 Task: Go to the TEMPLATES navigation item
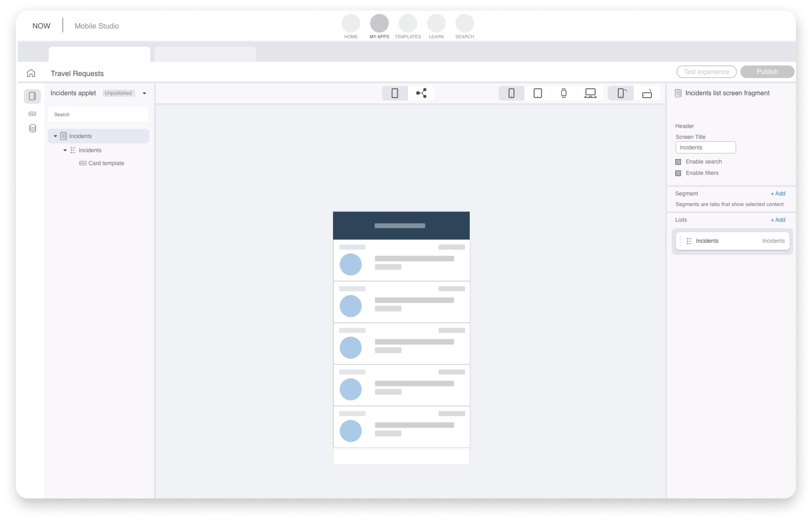point(408,26)
